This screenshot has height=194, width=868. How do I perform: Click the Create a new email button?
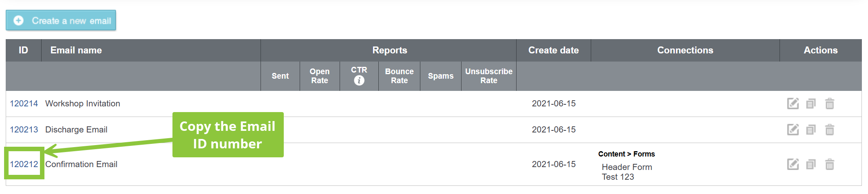61,20
